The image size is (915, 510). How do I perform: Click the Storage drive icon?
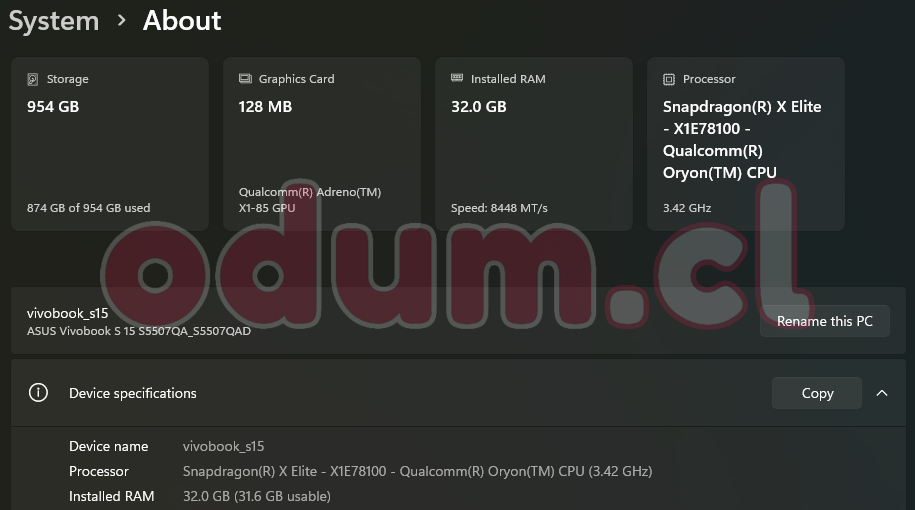pos(34,79)
